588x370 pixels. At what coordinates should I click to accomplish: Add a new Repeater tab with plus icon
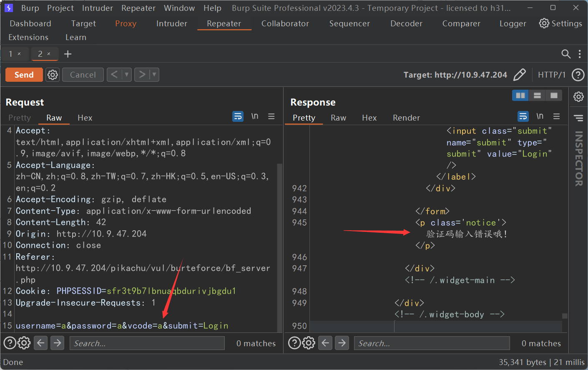point(68,54)
